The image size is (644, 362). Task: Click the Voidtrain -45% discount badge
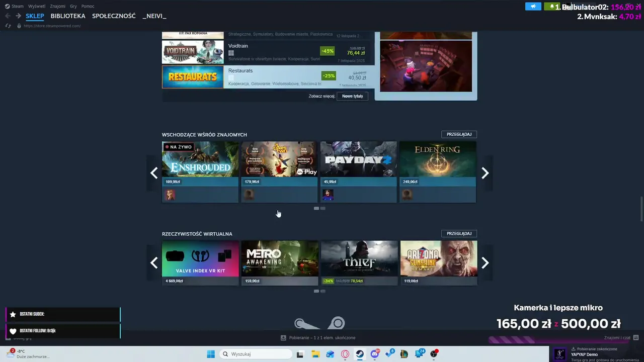click(328, 51)
